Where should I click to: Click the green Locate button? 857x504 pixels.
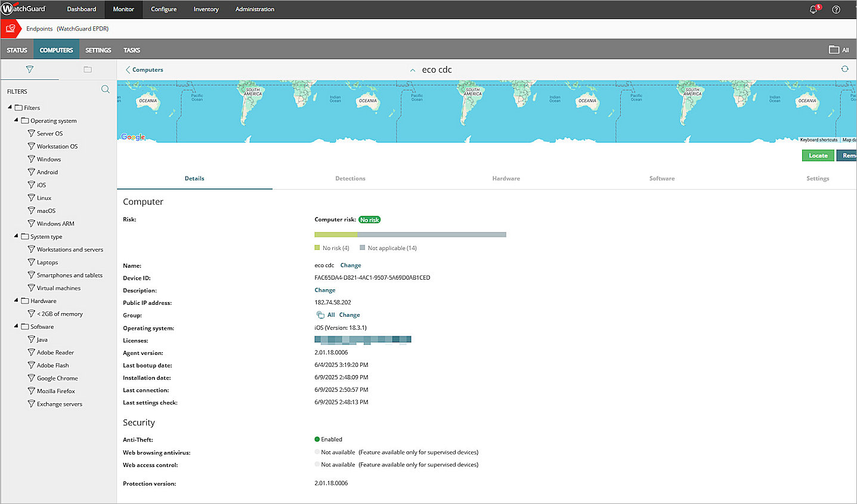tap(818, 156)
